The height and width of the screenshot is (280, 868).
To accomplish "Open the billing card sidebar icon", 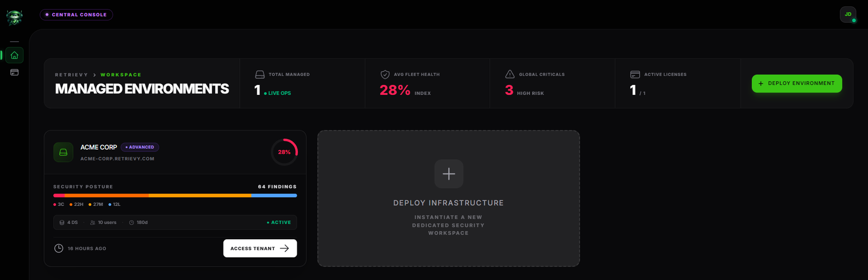I will (15, 73).
